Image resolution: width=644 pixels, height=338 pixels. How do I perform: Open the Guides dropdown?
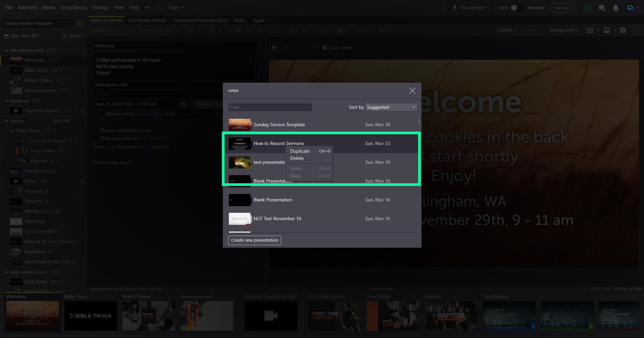506,30
